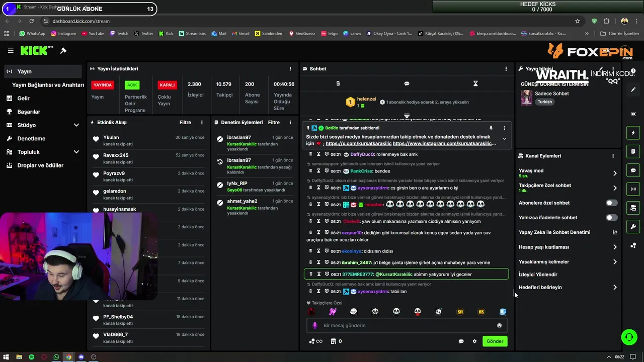Click the Turkish language tag

544,102
